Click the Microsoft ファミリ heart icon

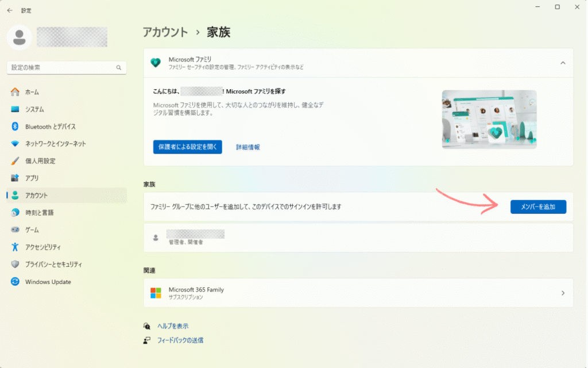pyautogui.click(x=156, y=63)
